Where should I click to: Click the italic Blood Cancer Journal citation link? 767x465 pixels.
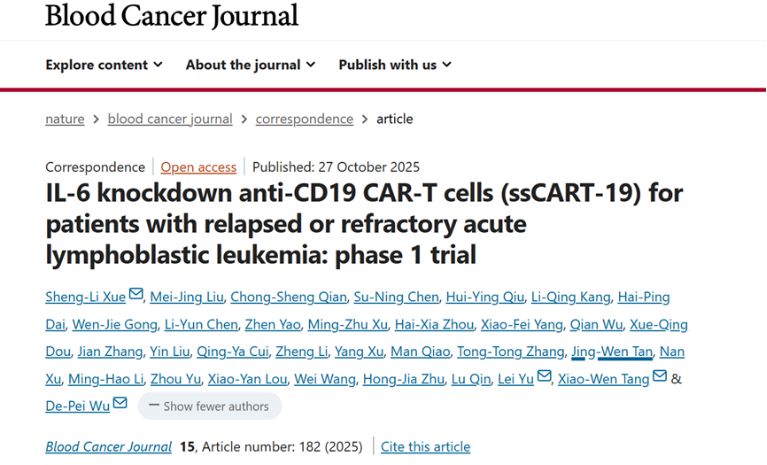(109, 447)
